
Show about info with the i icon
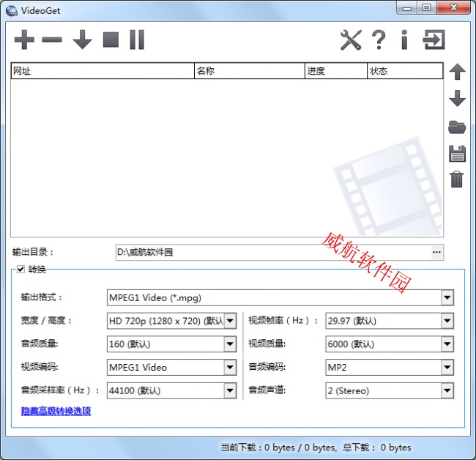[x=404, y=40]
